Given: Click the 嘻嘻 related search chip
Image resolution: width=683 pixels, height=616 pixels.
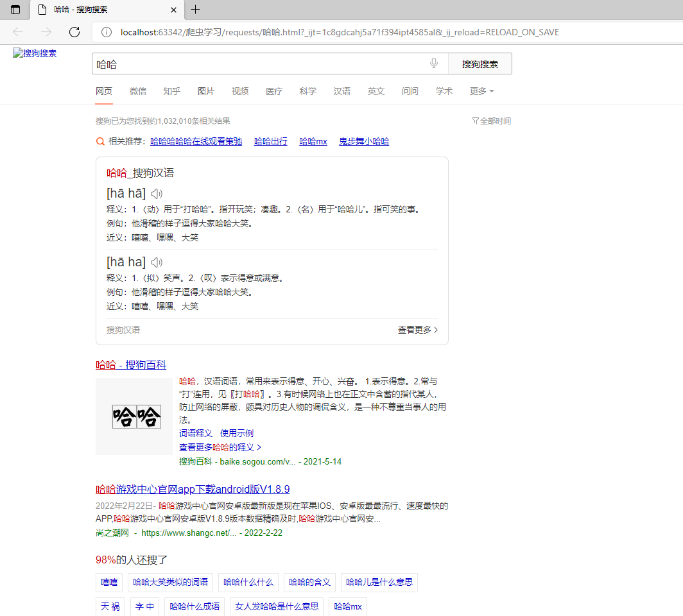Looking at the screenshot, I should 109,583.
